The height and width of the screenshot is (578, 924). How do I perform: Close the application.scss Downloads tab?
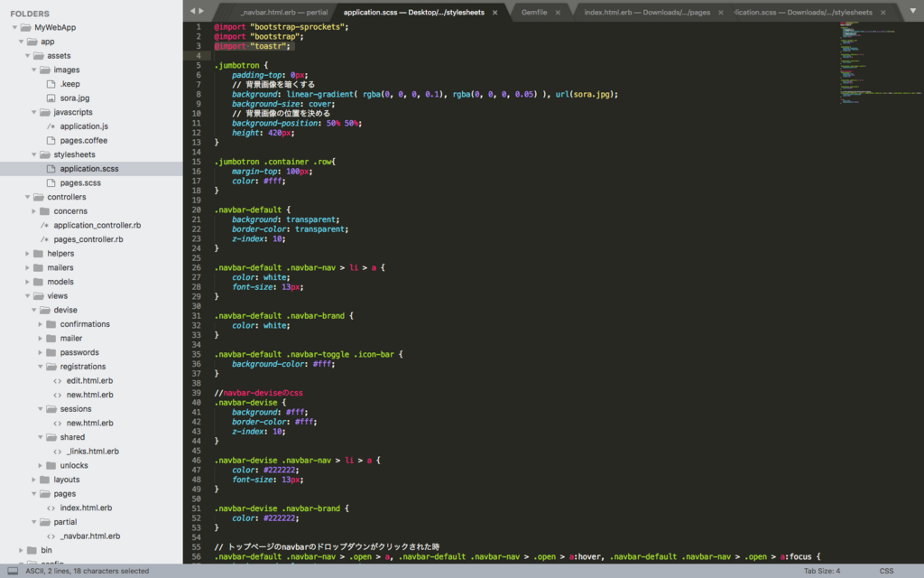882,13
